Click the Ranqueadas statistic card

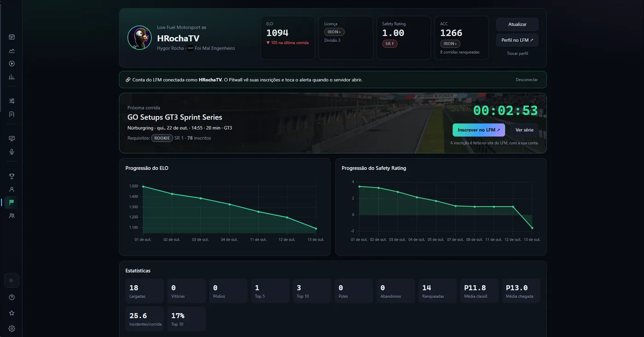(x=437, y=291)
